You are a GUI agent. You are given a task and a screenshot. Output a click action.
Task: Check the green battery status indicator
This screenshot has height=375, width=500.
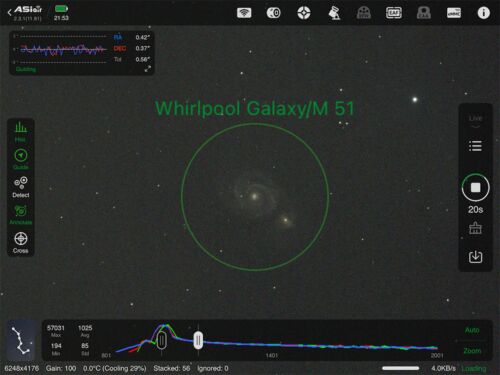pyautogui.click(x=61, y=9)
